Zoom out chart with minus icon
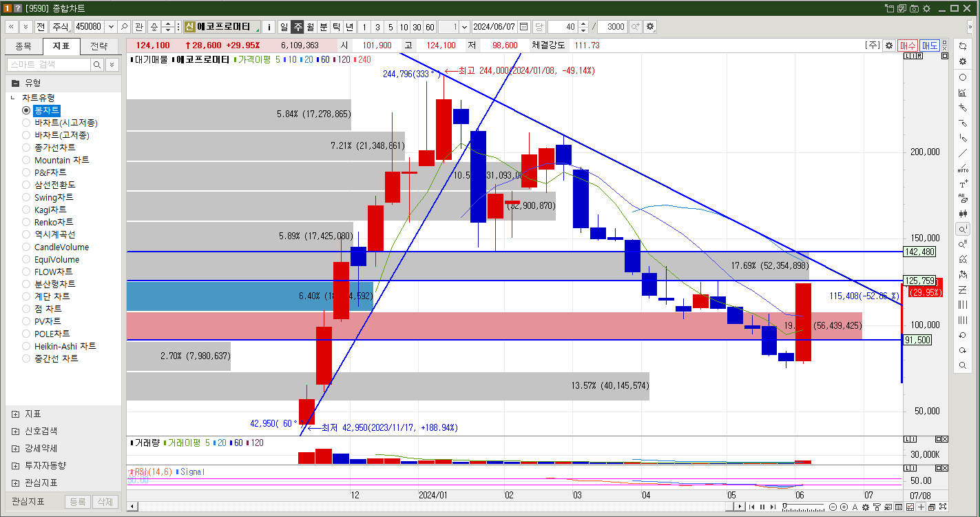The width and height of the screenshot is (980, 517). click(833, 507)
